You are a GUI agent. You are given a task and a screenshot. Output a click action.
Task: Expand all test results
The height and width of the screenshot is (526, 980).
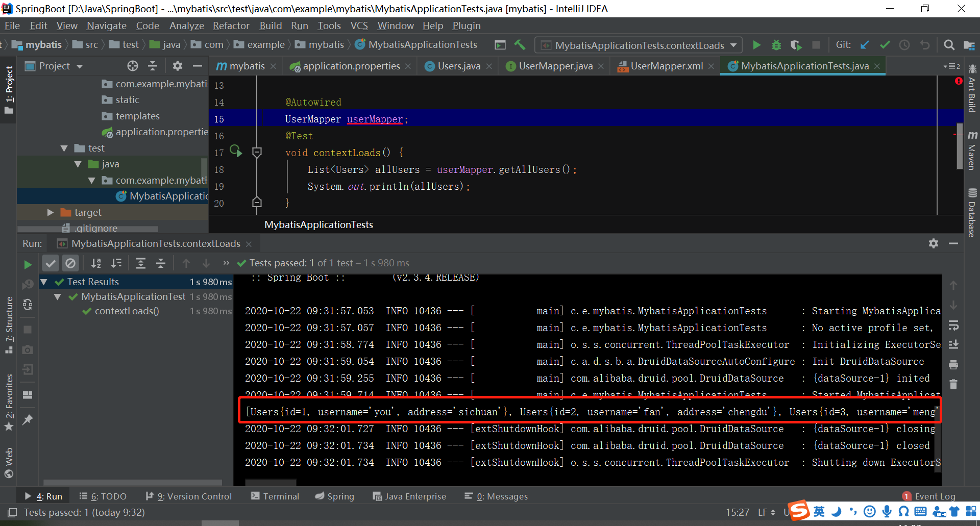[140, 263]
